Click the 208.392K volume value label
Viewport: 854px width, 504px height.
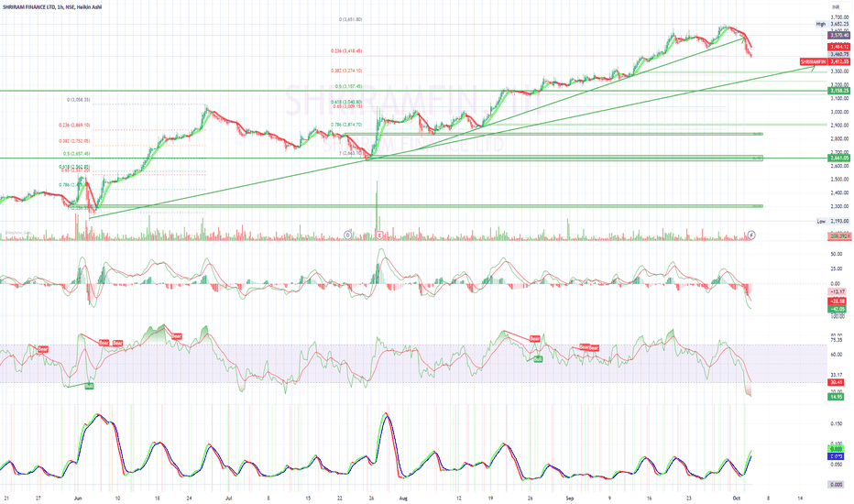point(838,236)
